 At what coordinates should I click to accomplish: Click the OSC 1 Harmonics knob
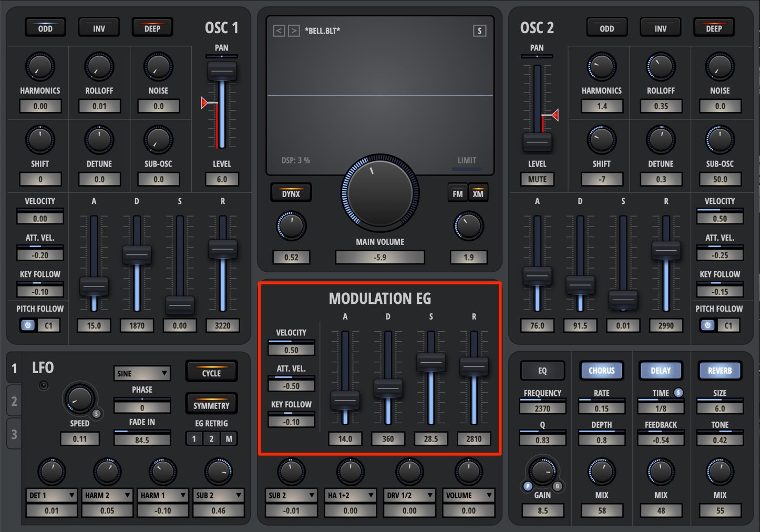pyautogui.click(x=40, y=67)
